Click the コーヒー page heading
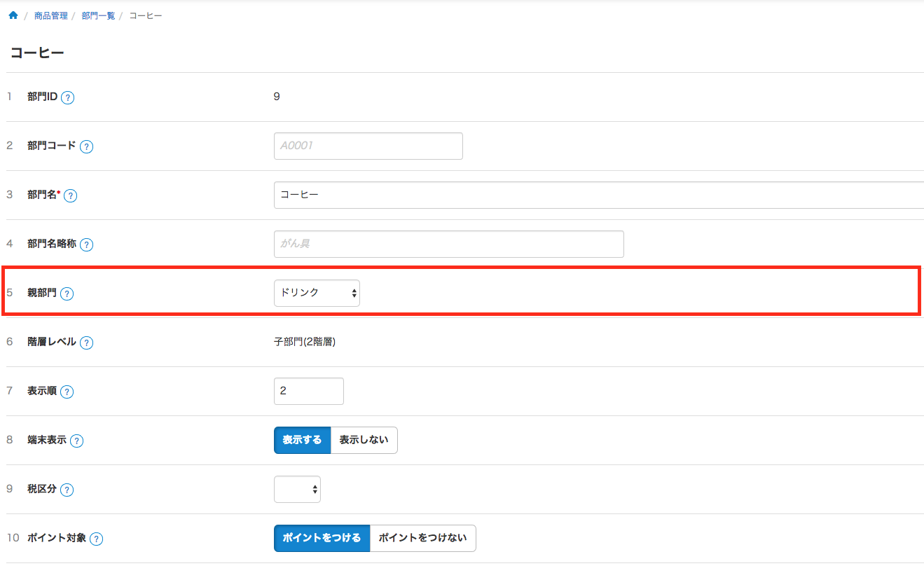Image resolution: width=924 pixels, height=573 pixels. [x=37, y=53]
